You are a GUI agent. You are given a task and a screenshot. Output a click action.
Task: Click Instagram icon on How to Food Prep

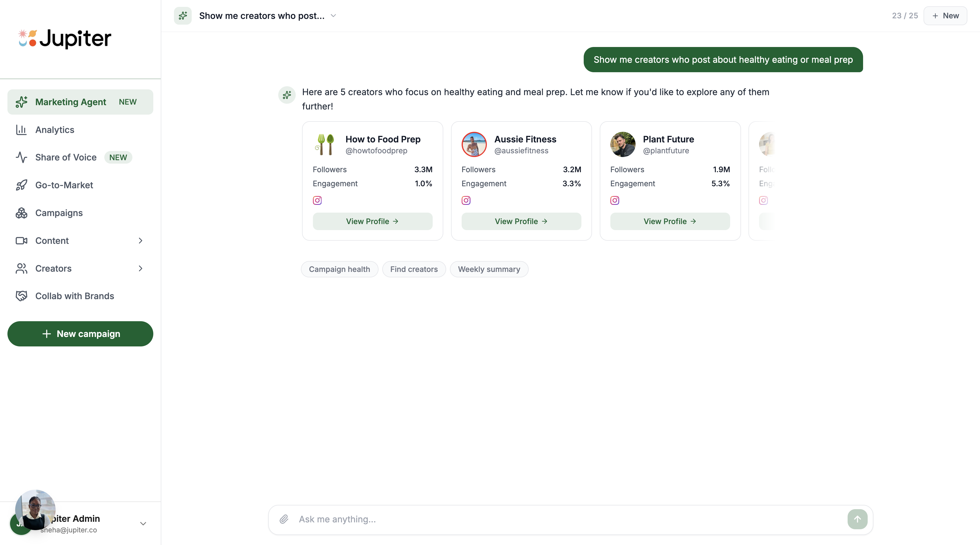tap(317, 200)
